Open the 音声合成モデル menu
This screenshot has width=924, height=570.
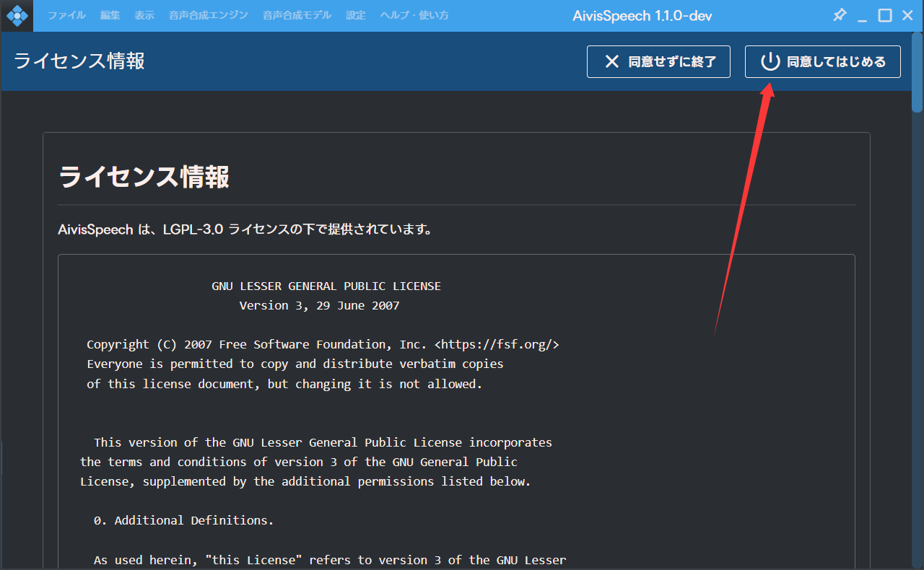(297, 15)
